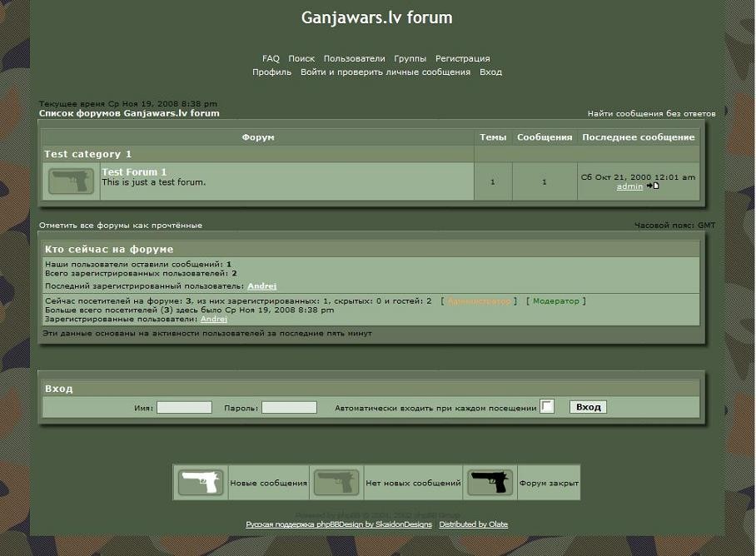Viewport: 756px width, 556px height.
Task: Enable automatic login checkbox
Action: pyautogui.click(x=547, y=406)
